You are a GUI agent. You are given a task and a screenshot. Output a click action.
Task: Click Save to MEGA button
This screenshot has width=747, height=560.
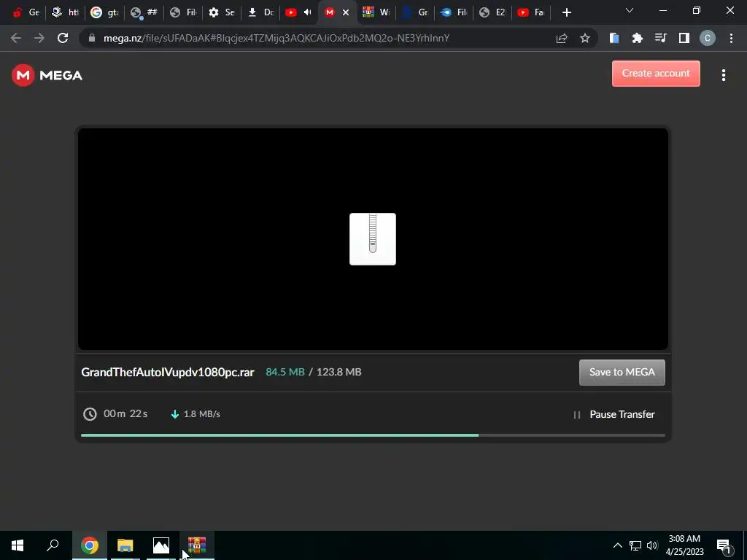(622, 372)
